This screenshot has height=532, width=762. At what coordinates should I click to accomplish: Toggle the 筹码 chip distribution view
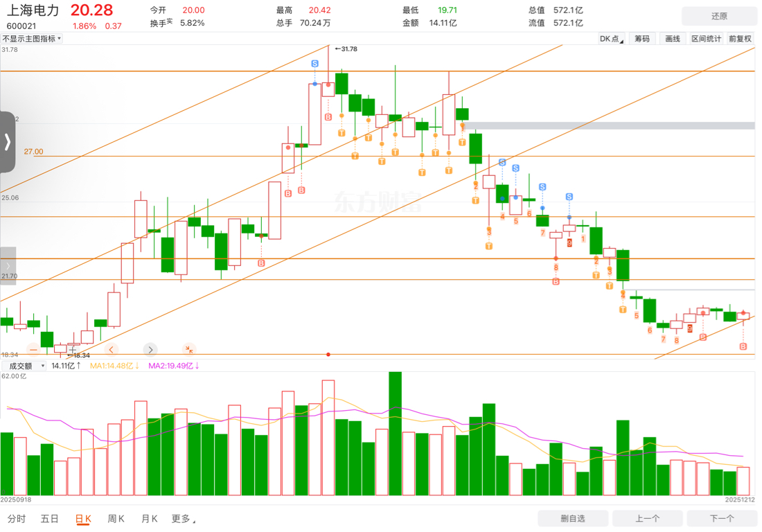(x=642, y=39)
